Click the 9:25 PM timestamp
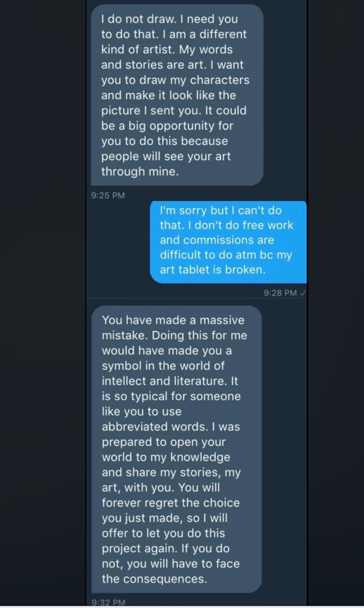Image resolution: width=364 pixels, height=608 pixels. (x=108, y=195)
